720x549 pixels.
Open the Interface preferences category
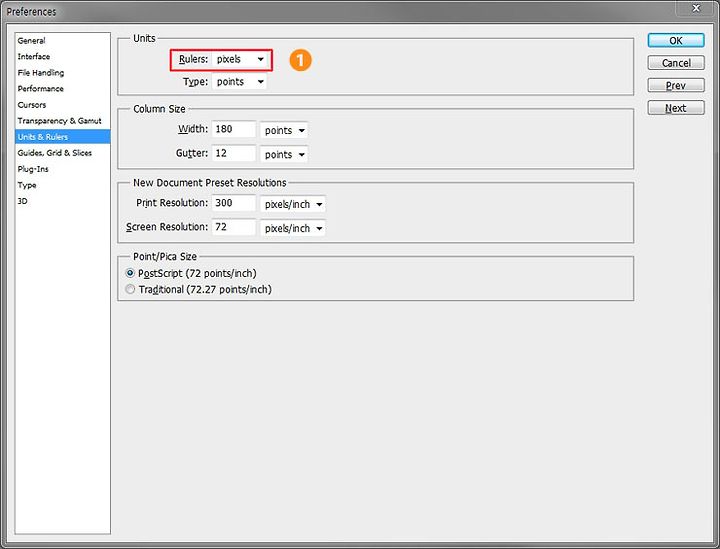pyautogui.click(x=62, y=56)
